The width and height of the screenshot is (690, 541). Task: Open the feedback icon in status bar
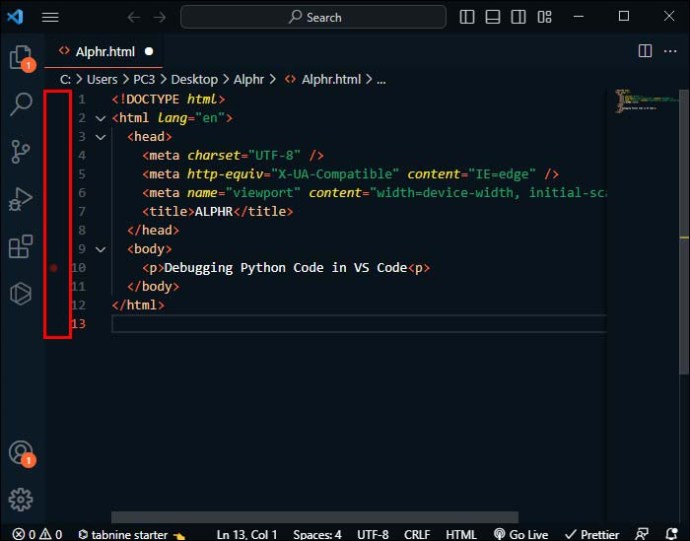coord(642,534)
